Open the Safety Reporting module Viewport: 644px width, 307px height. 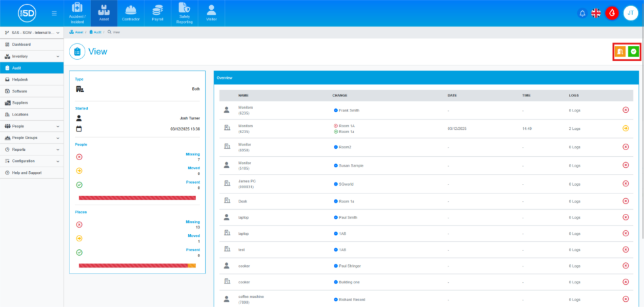click(x=184, y=13)
